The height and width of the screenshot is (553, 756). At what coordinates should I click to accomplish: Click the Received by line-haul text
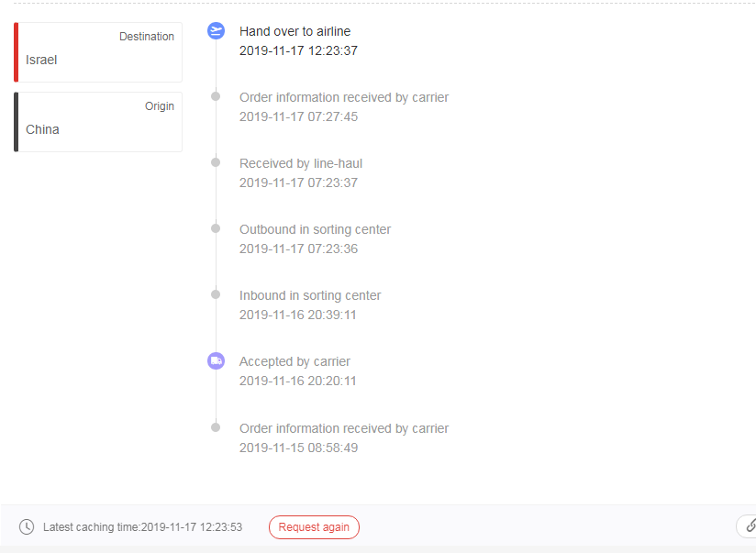(x=301, y=163)
